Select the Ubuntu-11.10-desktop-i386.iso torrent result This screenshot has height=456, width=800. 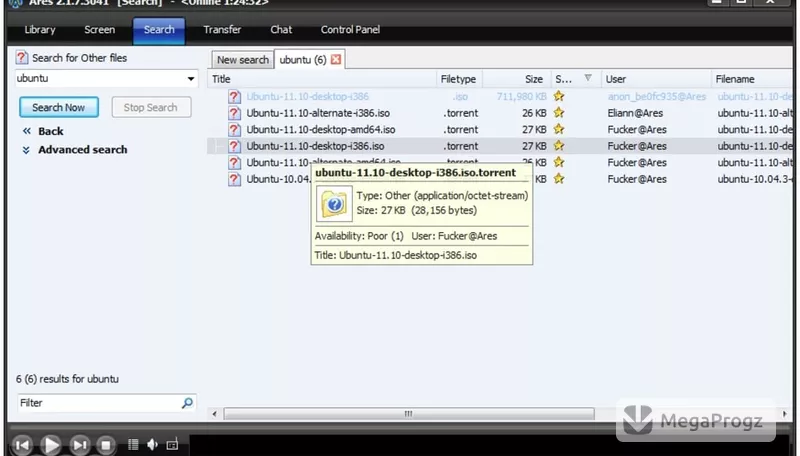pos(315,146)
